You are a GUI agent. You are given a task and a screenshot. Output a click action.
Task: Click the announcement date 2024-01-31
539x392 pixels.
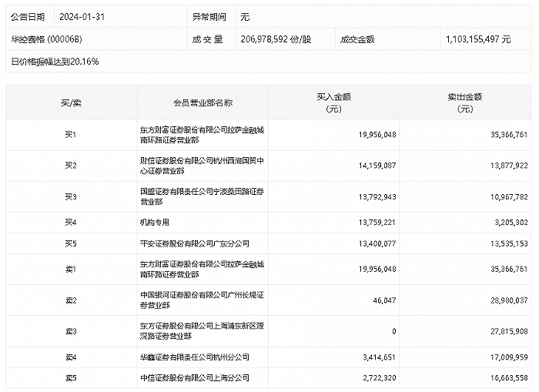coord(82,17)
